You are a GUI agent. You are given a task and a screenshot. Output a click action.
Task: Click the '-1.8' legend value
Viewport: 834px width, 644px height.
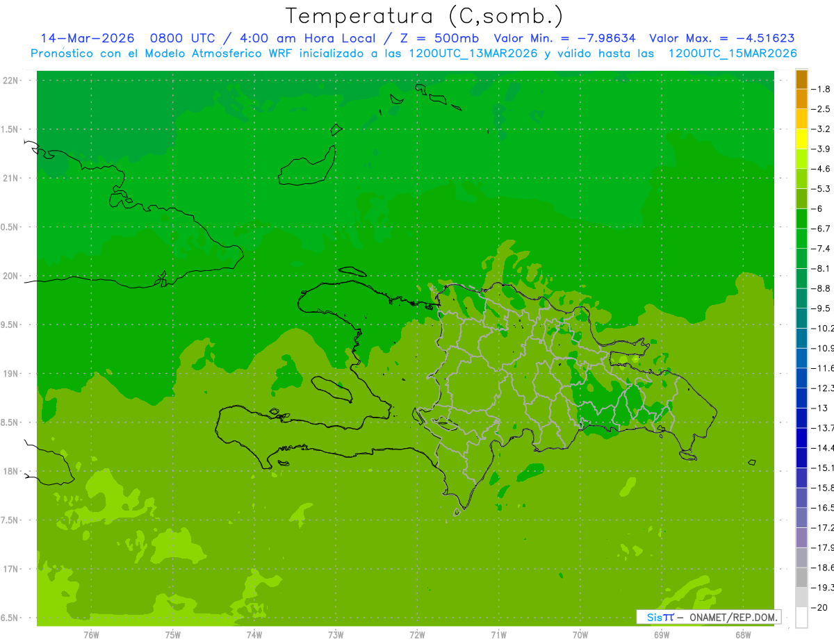tap(821, 89)
